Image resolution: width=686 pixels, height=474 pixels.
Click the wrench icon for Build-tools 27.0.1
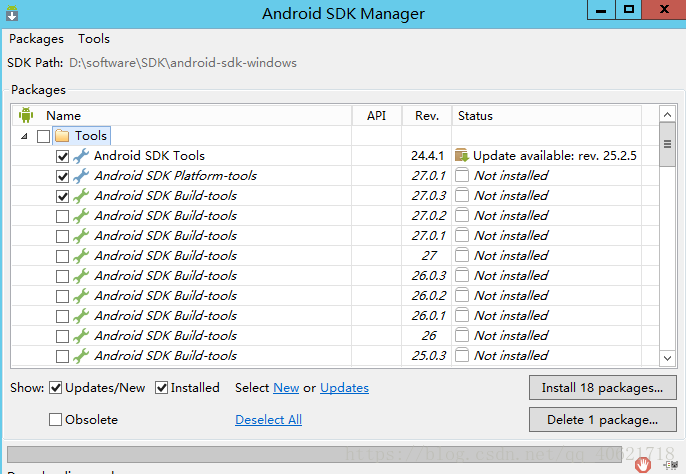click(81, 235)
